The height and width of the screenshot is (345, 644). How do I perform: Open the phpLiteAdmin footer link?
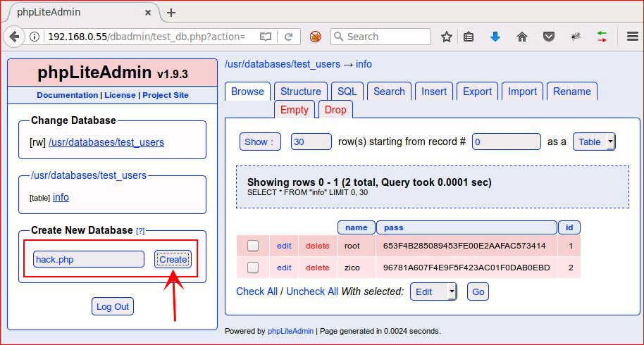(290, 331)
